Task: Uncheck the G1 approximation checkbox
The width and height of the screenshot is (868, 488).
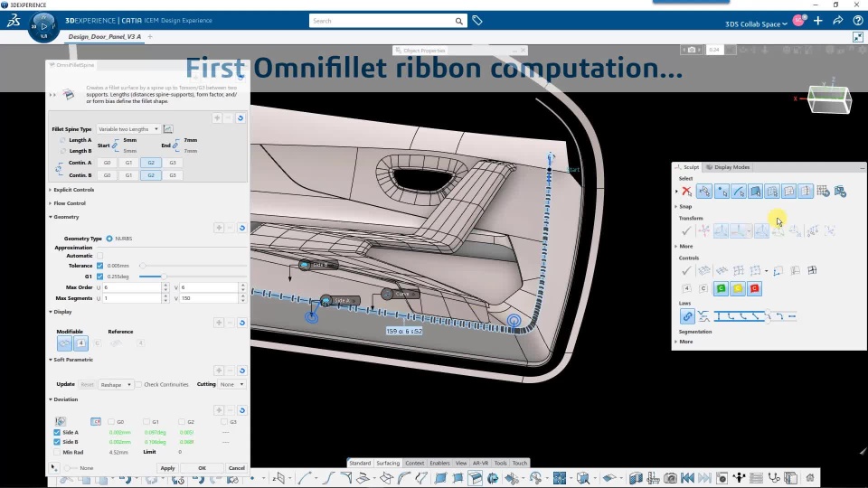Action: click(99, 277)
